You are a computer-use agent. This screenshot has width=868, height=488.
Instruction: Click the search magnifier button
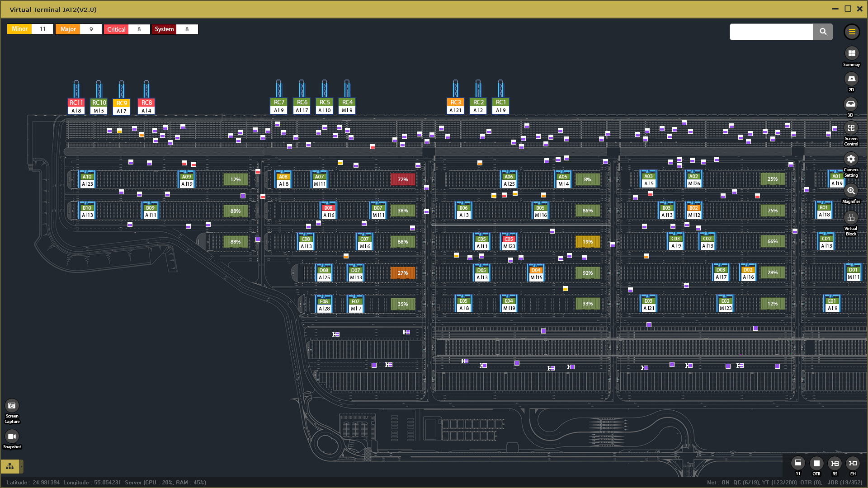tap(823, 32)
